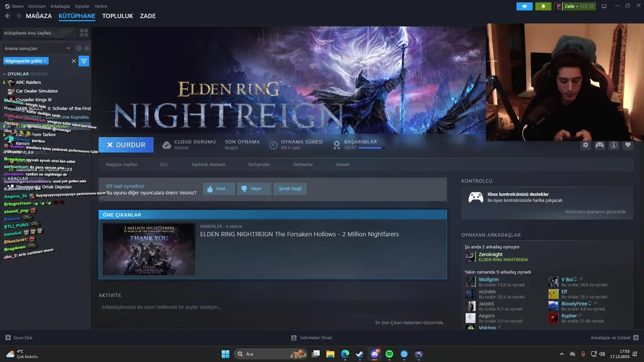Open the Yardım menu
The width and height of the screenshot is (644, 362).
click(101, 6)
